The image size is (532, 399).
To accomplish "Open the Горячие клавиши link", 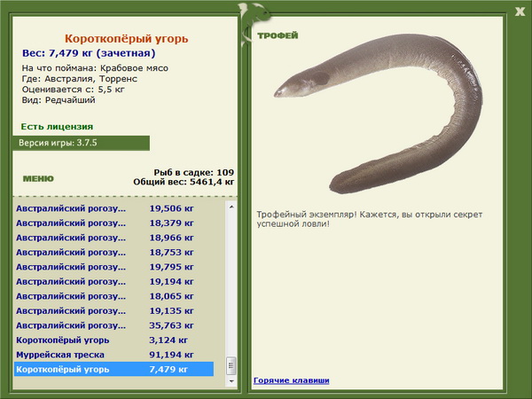I will [x=292, y=380].
